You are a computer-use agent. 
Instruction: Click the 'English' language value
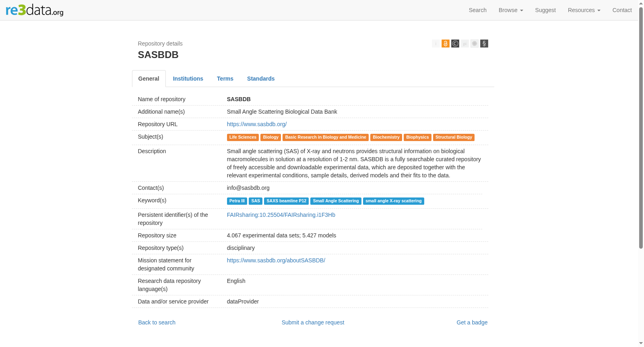click(x=236, y=281)
